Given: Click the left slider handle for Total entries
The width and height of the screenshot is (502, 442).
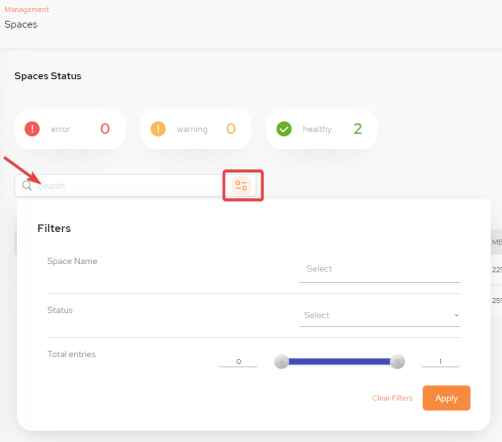Looking at the screenshot, I should (x=281, y=361).
